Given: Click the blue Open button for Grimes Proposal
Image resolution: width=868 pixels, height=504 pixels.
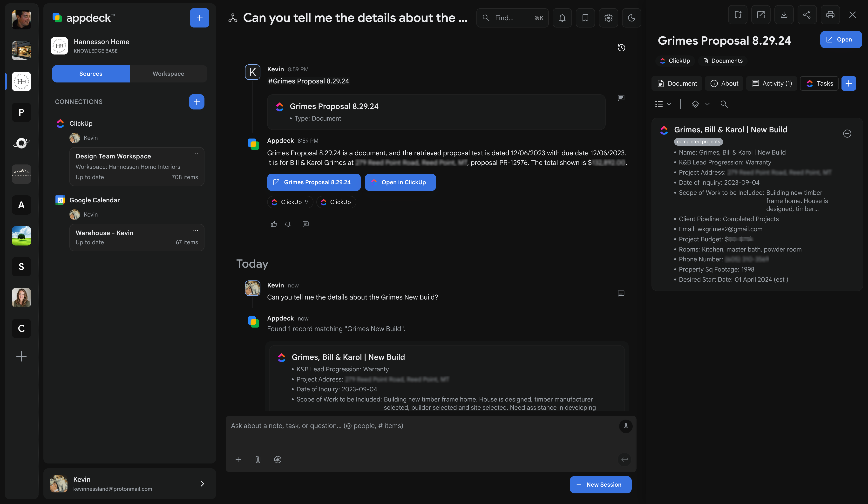Looking at the screenshot, I should pyautogui.click(x=841, y=40).
